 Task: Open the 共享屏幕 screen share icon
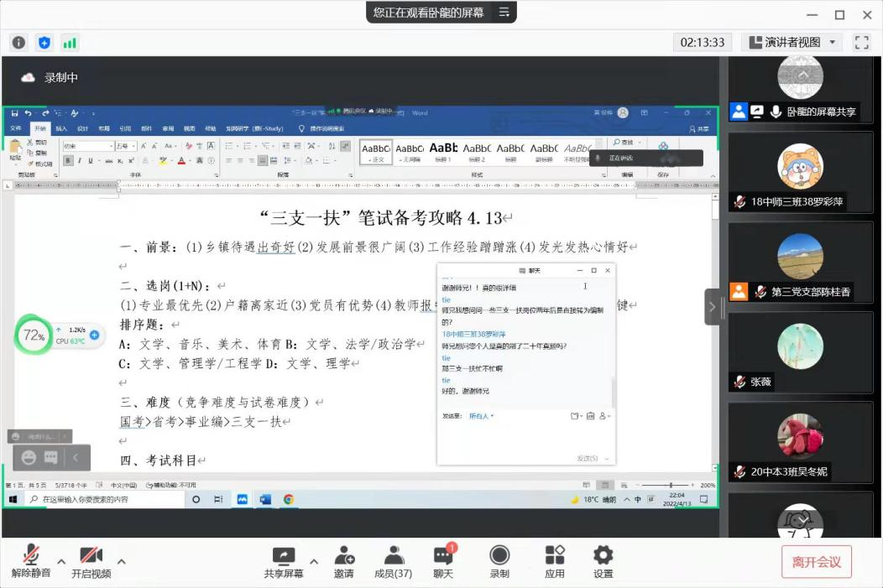point(284,556)
